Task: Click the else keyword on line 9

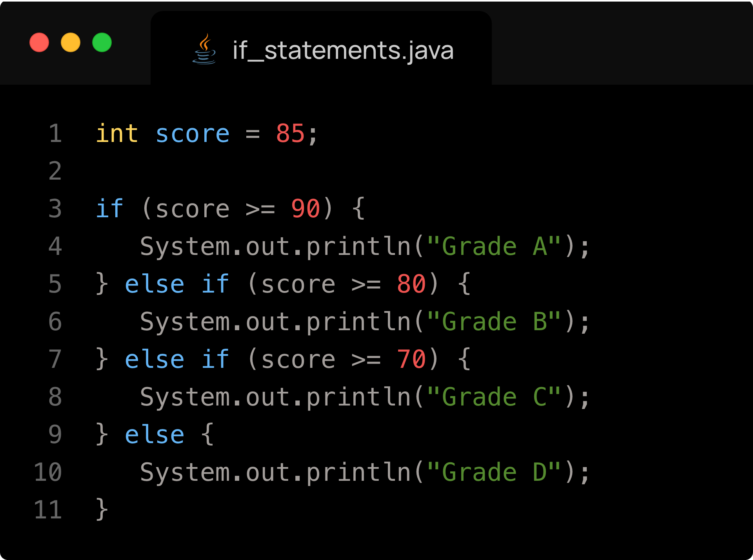Action: point(155,435)
